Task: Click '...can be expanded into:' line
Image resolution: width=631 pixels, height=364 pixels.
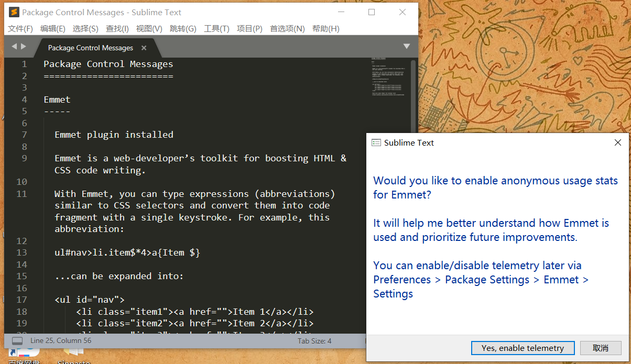Action: click(x=119, y=276)
